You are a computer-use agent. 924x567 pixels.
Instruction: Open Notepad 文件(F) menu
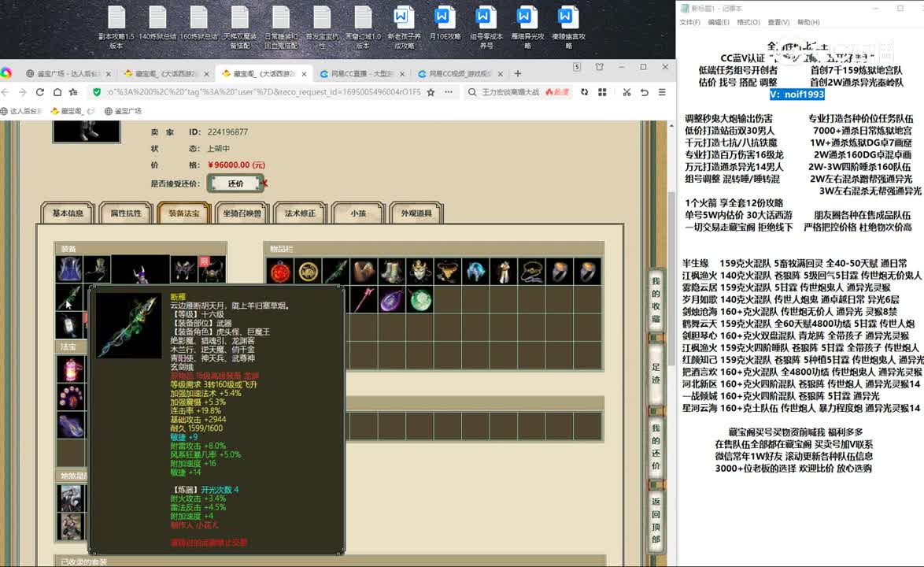pos(689,22)
